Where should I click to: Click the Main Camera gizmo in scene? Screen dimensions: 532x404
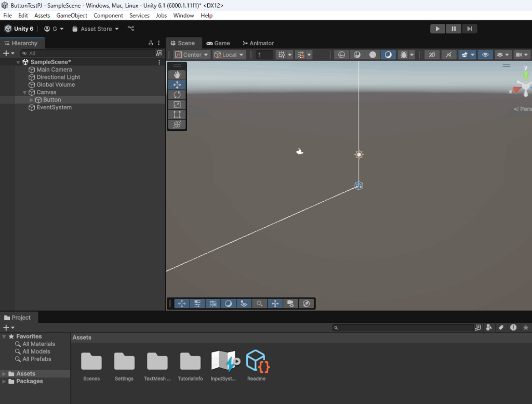(299, 151)
